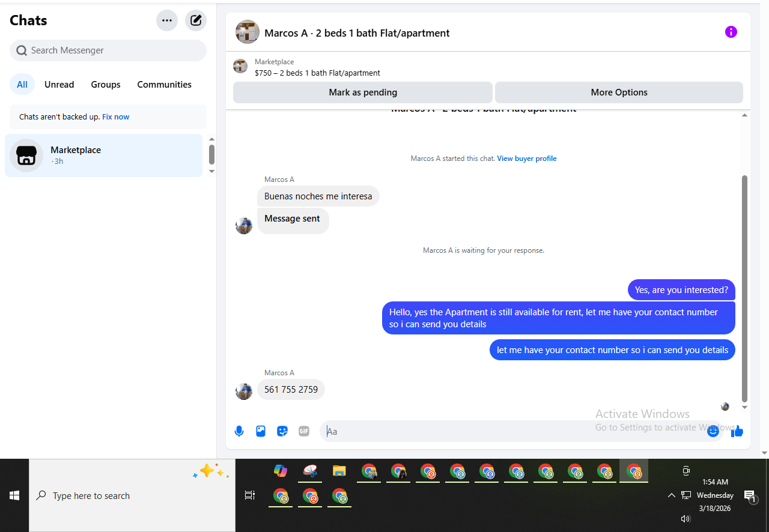This screenshot has height=532, width=769.
Task: Click Marcos A is waiting for your response
Action: tap(484, 250)
